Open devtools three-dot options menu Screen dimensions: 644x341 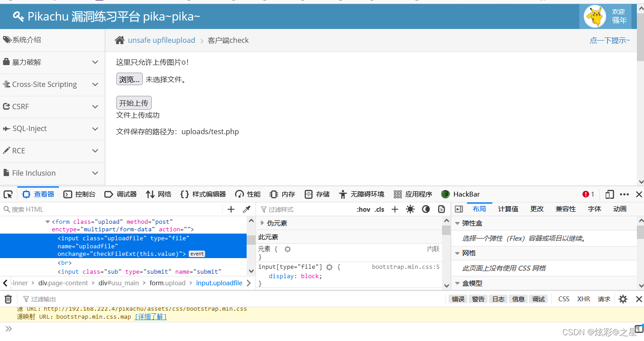coord(624,194)
